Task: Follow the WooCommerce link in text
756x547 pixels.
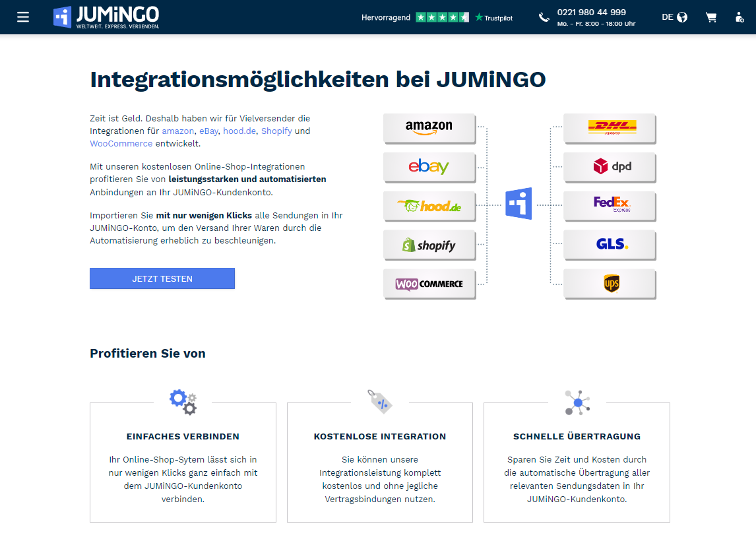Action: click(121, 143)
